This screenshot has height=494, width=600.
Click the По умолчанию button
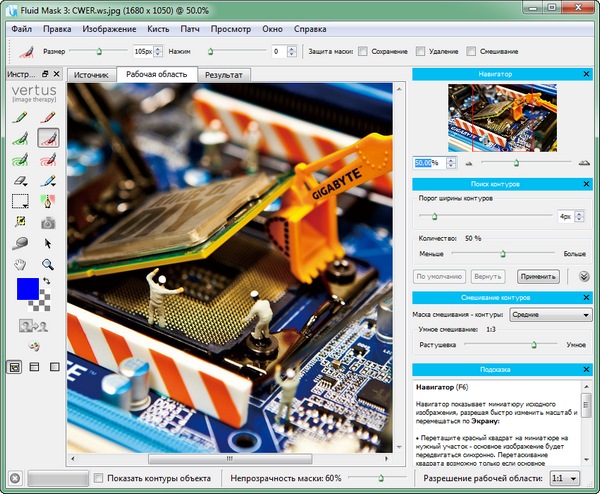point(436,276)
